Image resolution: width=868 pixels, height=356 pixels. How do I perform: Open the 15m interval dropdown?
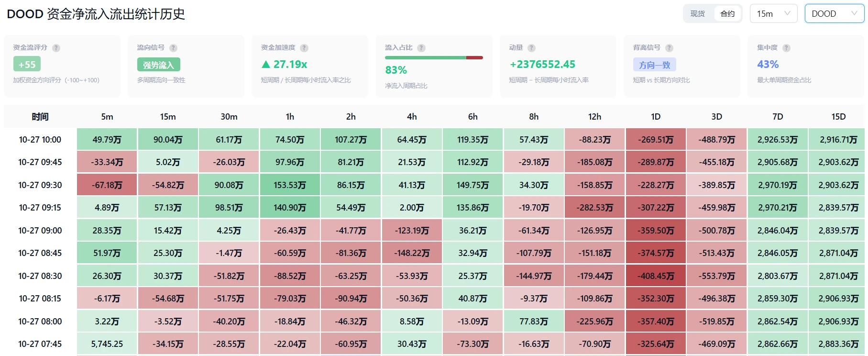coord(773,13)
